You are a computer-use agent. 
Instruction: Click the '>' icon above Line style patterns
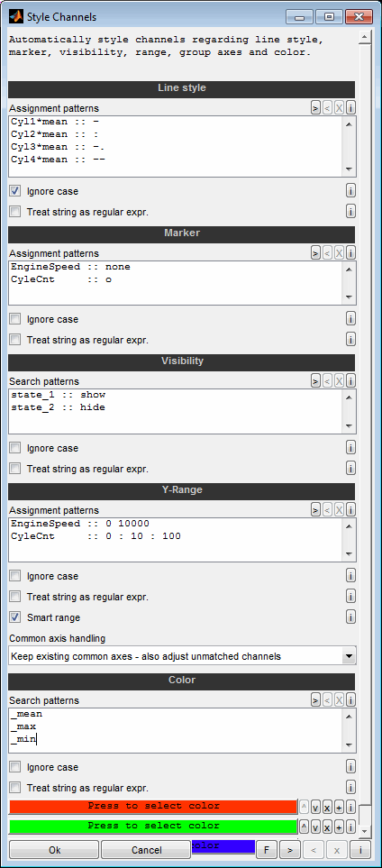pos(315,108)
